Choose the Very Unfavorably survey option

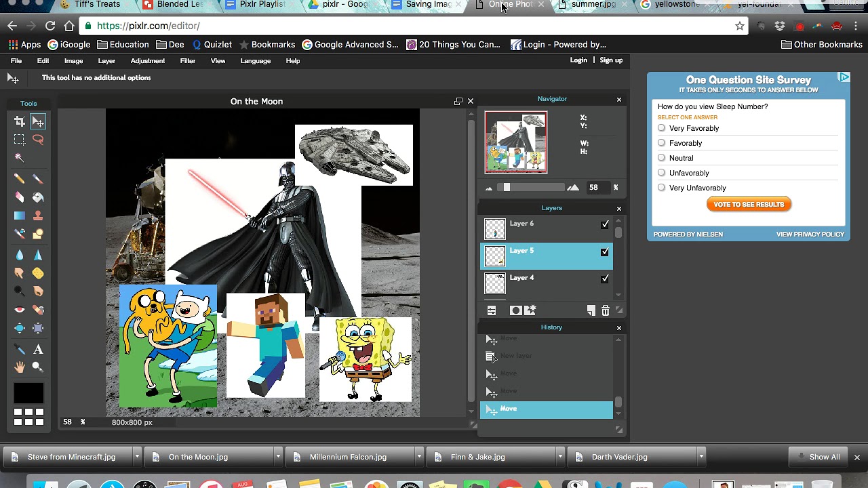(661, 188)
